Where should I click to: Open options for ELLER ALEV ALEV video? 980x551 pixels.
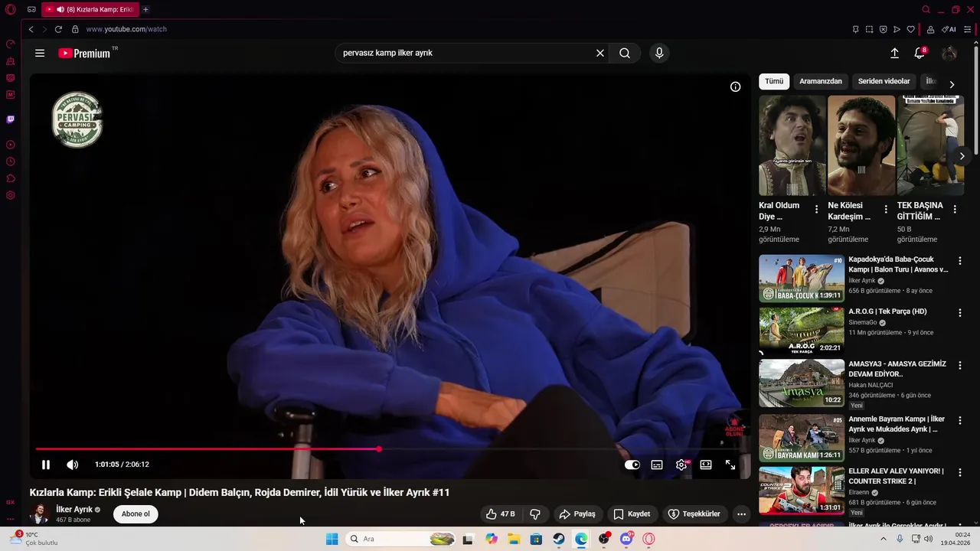click(959, 473)
